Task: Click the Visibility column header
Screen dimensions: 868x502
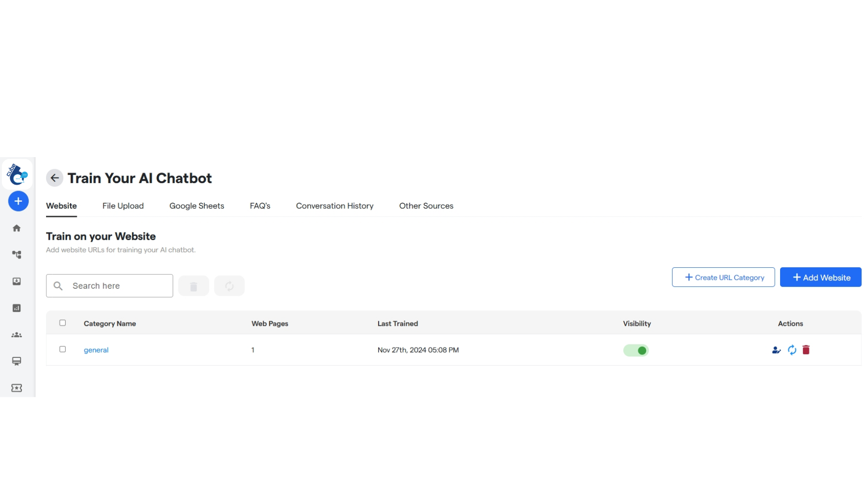Action: point(637,324)
